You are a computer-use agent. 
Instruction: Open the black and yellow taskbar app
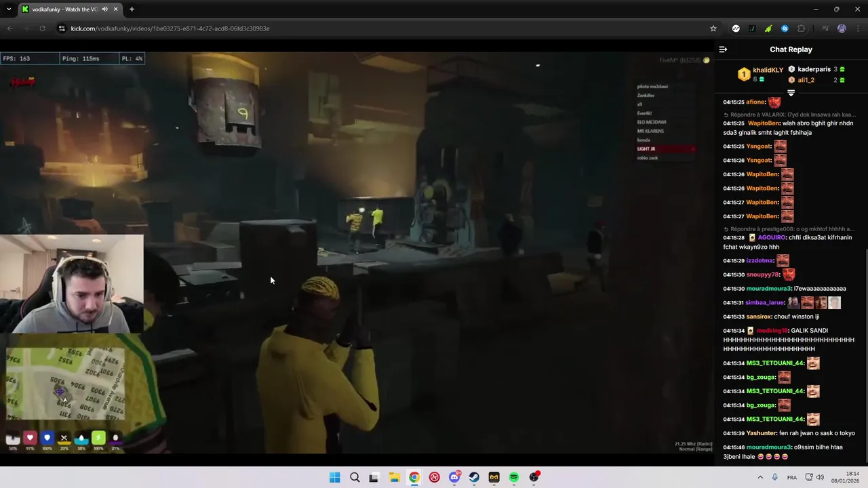494,477
